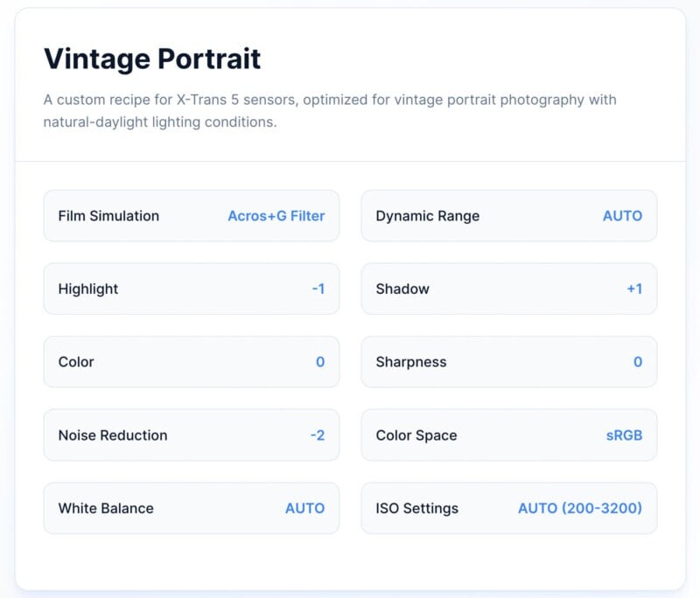700x598 pixels.
Task: Click the Vintage Portrait heading
Action: coord(152,59)
